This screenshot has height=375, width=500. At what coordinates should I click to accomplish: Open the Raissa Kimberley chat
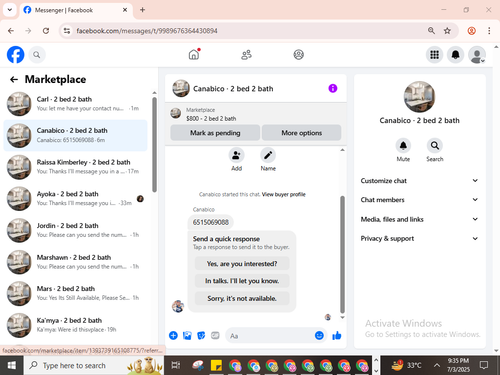pos(75,167)
